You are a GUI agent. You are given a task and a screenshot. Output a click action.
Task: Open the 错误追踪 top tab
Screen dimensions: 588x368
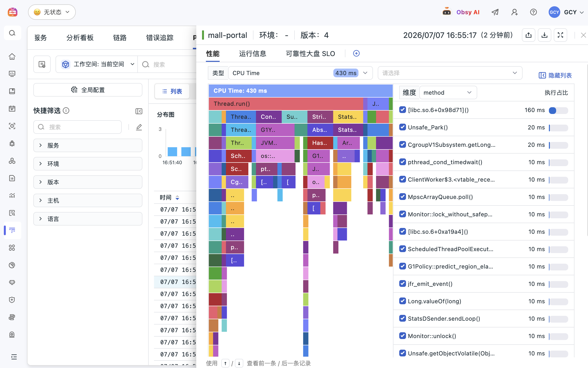pos(160,38)
